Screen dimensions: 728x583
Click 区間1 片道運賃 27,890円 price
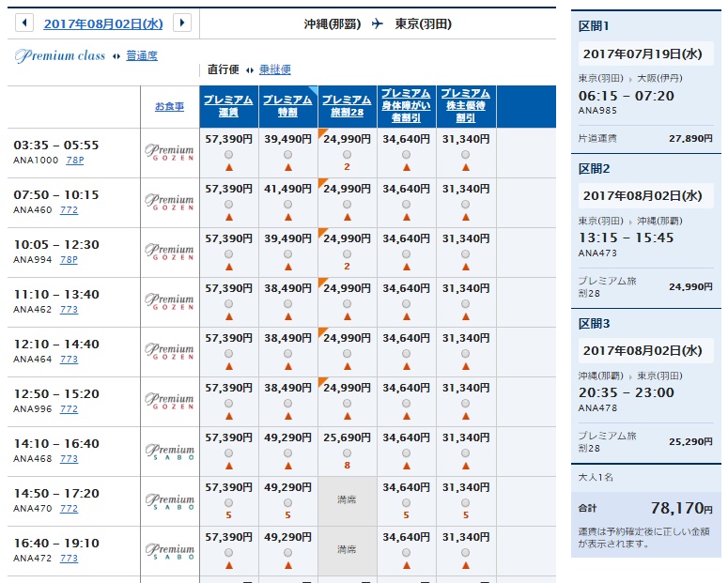(x=690, y=138)
